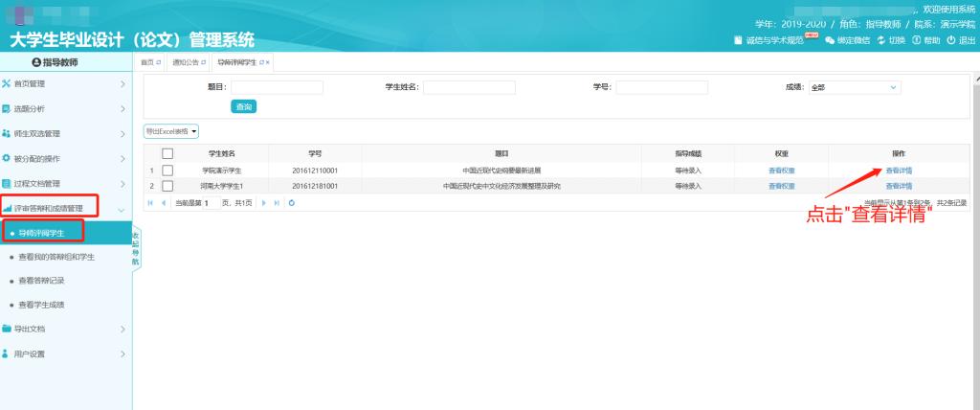Screen dimensions: 980x410
Task: Open 诚信与学术规范 document icon
Action: (x=738, y=39)
